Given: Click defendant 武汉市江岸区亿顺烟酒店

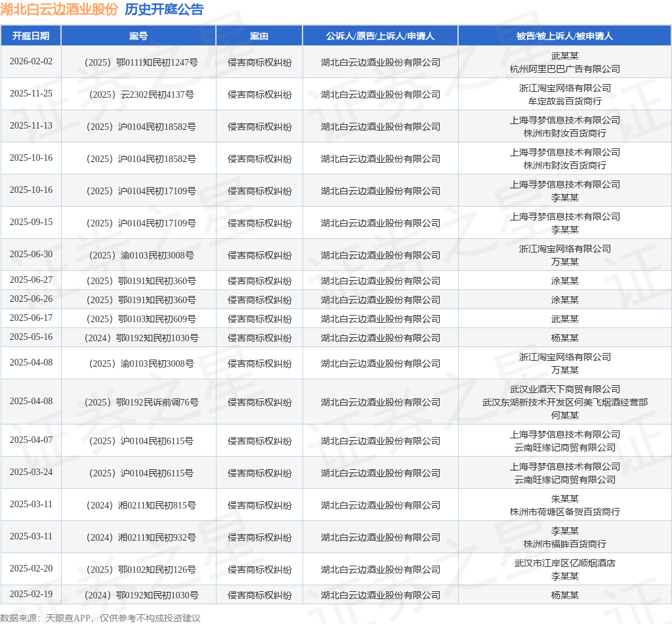Looking at the screenshot, I should (565, 563).
